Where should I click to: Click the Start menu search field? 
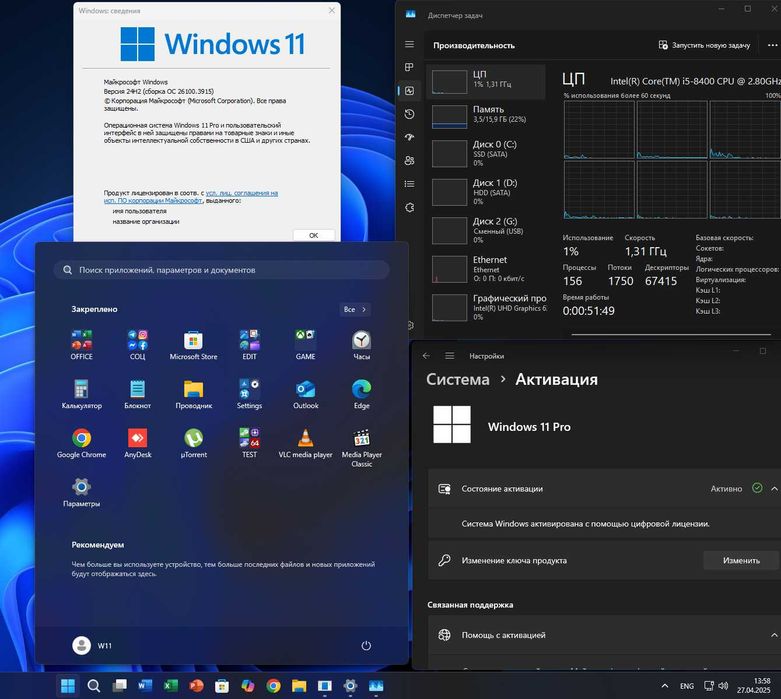pos(221,270)
